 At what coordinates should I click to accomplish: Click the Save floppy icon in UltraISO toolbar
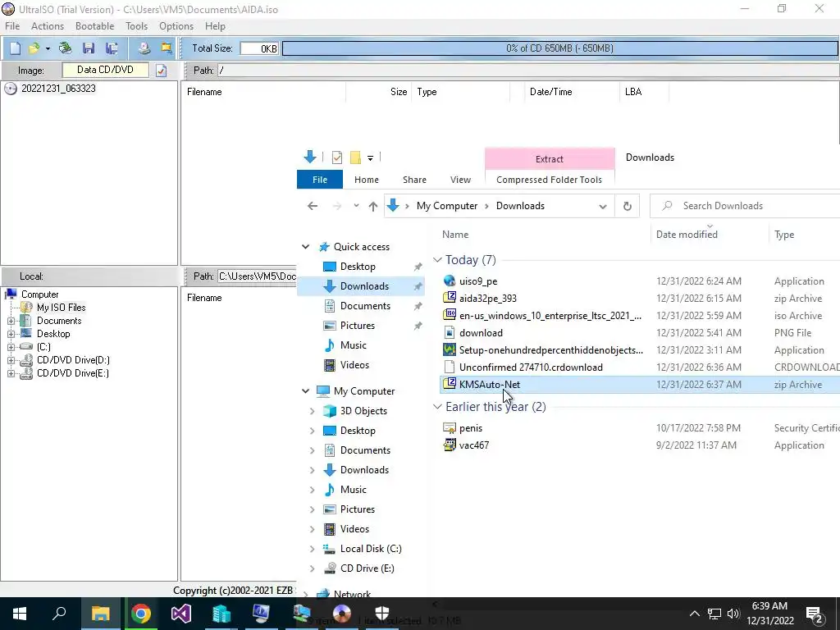[89, 48]
